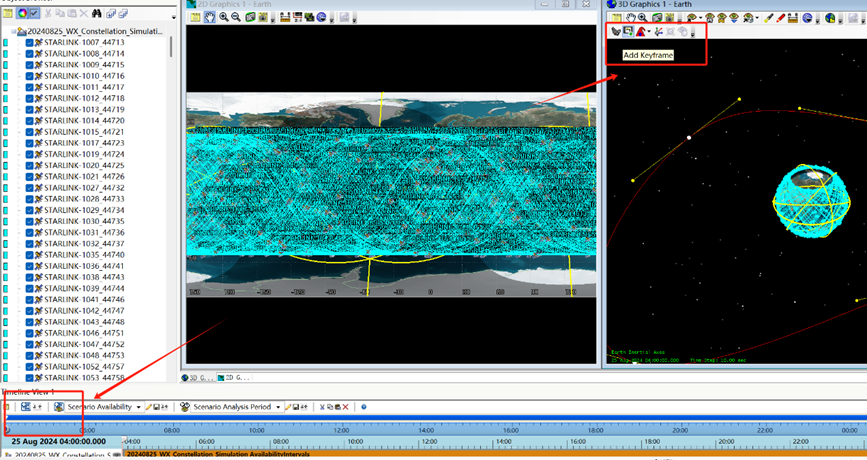Click the ruler measure icon in 3D Graphics toolbar

pos(792,18)
